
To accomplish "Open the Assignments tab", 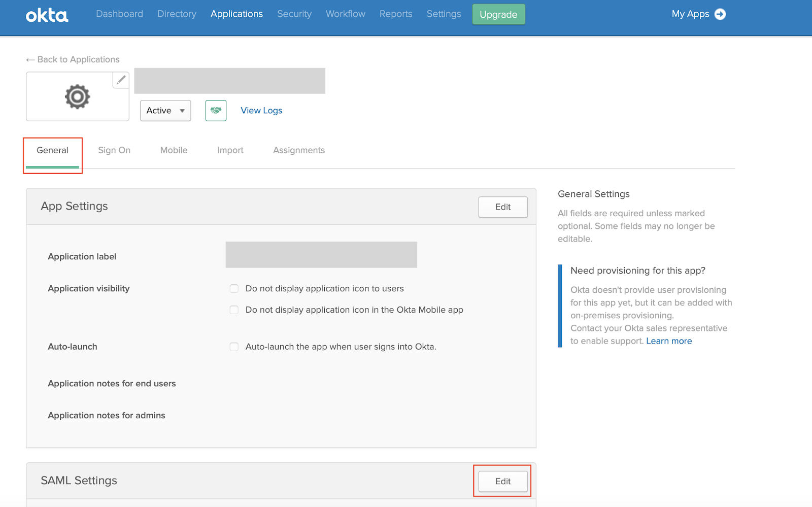I will pos(298,150).
